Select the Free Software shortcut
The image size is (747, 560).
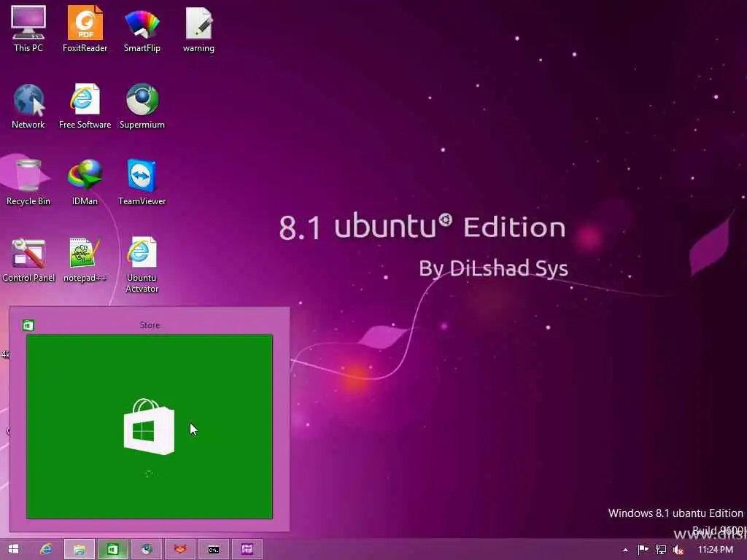coord(85,106)
